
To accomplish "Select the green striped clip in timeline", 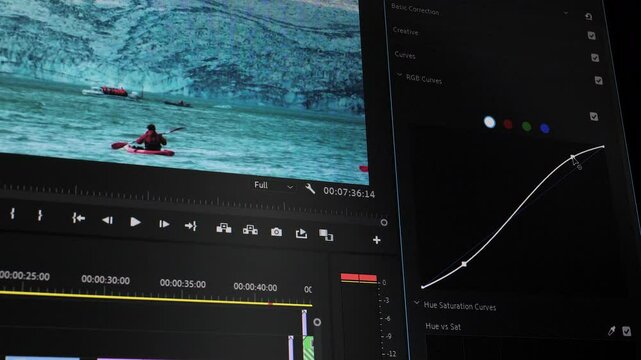I will point(308,348).
